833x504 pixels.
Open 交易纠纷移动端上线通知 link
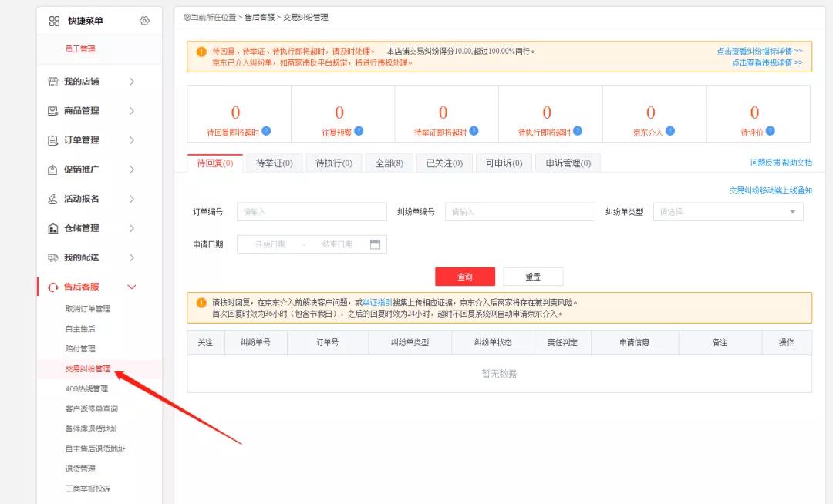coord(771,190)
